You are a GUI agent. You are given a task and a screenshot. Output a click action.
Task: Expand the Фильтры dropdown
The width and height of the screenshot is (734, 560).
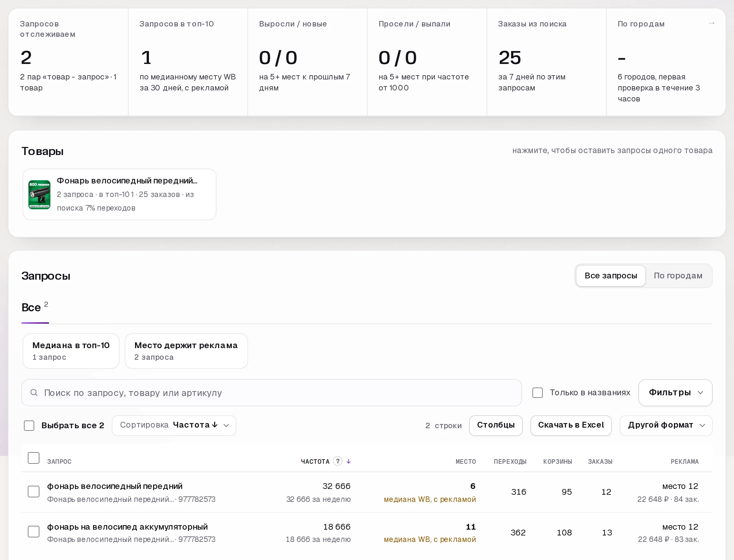click(x=675, y=393)
